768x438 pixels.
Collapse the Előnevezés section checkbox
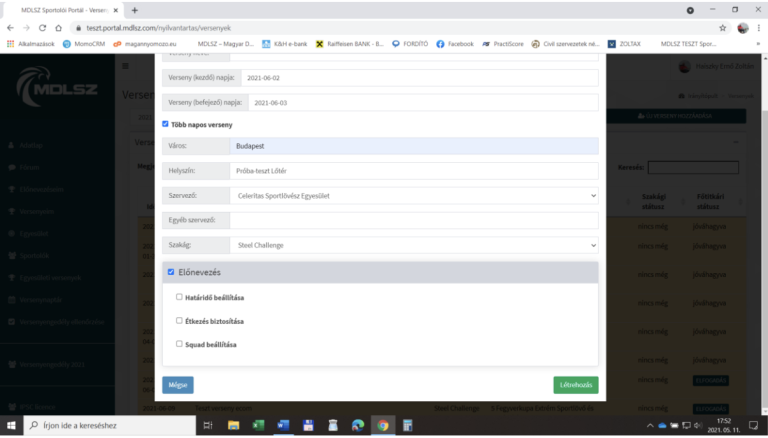(x=171, y=272)
